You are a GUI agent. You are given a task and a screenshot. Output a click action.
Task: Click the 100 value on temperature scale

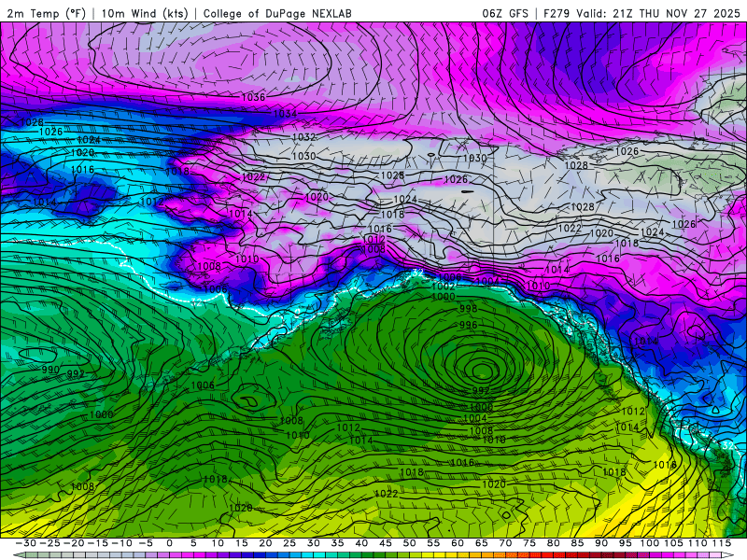click(649, 543)
